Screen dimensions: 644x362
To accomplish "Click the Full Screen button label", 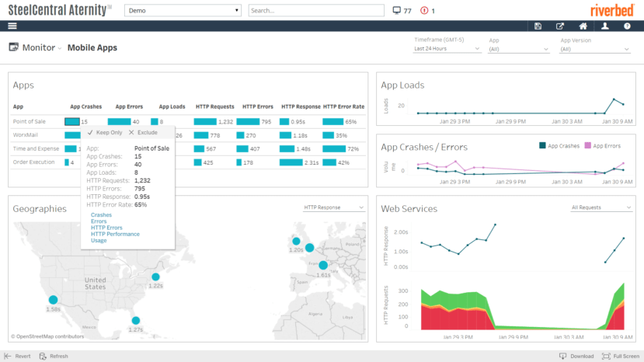I will coord(626,357).
